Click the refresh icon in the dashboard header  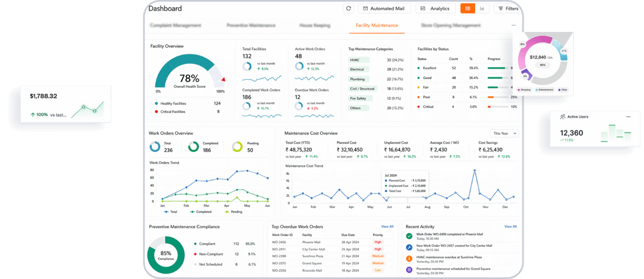[349, 8]
